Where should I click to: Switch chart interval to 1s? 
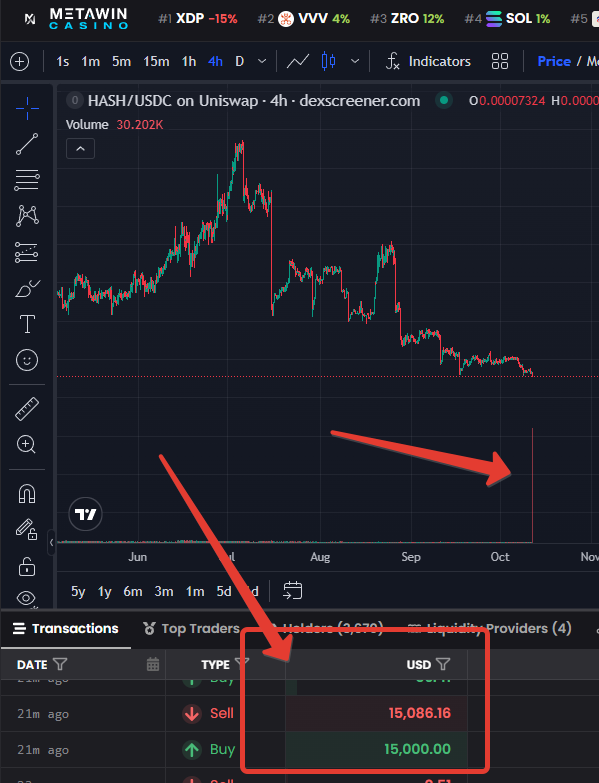63,61
